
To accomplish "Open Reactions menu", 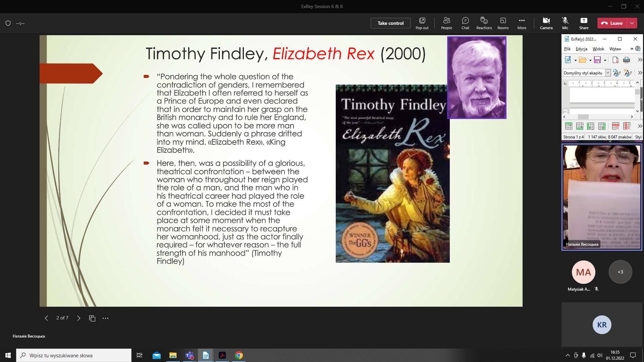I will pos(484,23).
